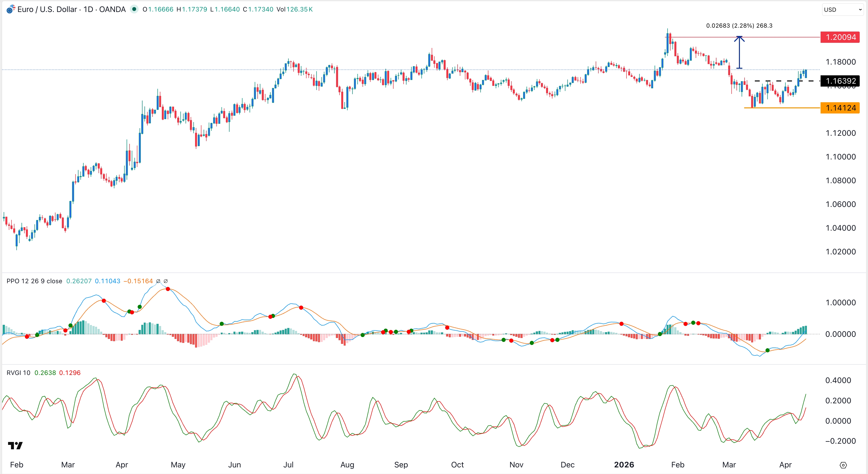Select the orange 1.14124 support price label

point(840,108)
